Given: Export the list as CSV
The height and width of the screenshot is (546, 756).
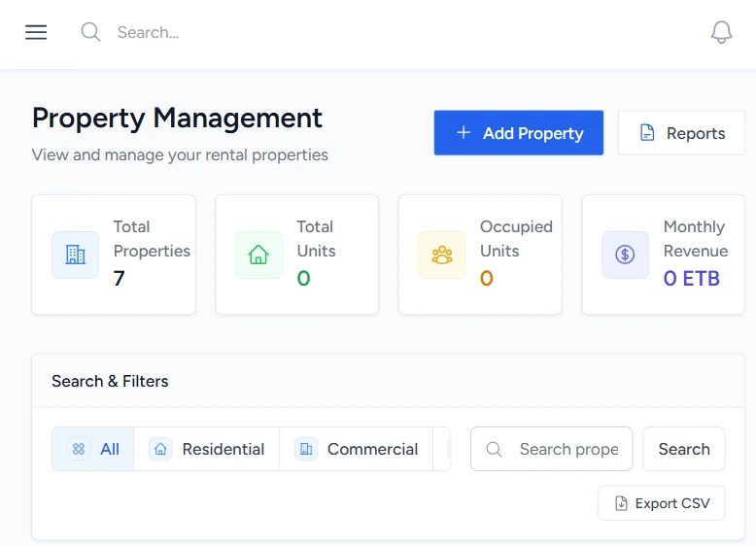Looking at the screenshot, I should (x=662, y=503).
